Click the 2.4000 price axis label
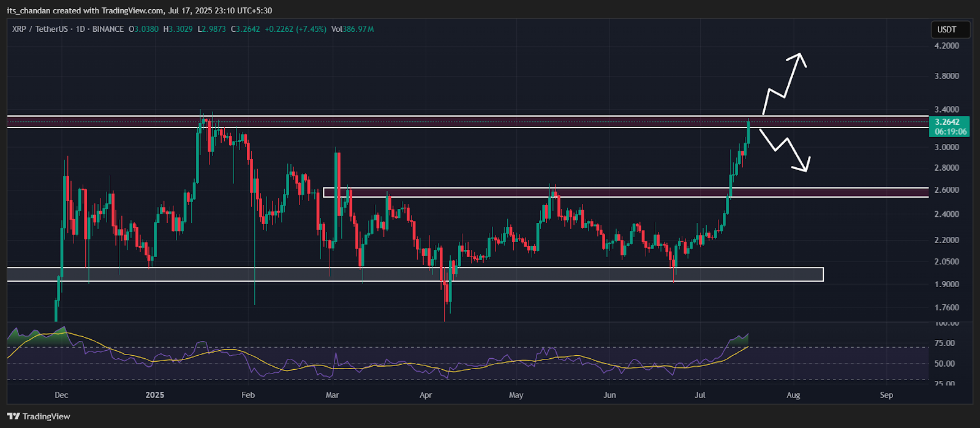The width and height of the screenshot is (980, 428). coord(947,214)
